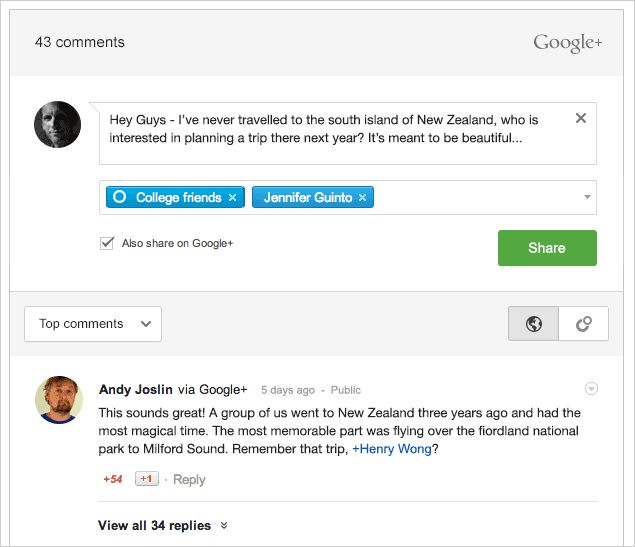The width and height of the screenshot is (635, 547).
Task: Click the Google+ logo
Action: tap(567, 42)
